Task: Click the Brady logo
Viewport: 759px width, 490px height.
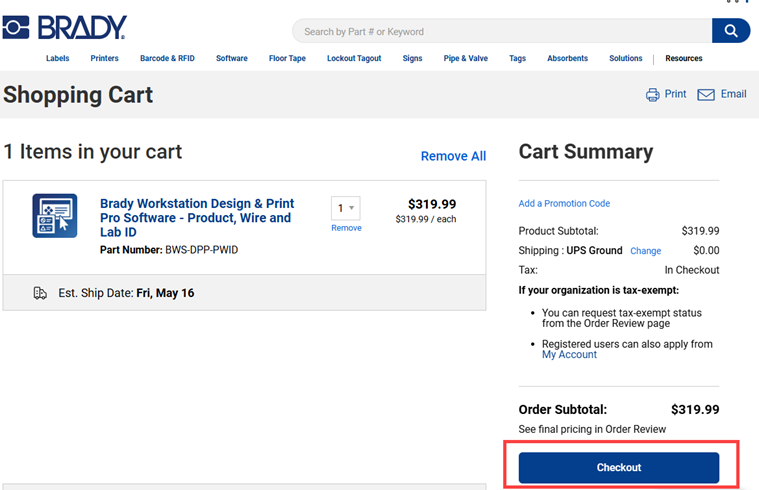Action: (x=64, y=27)
